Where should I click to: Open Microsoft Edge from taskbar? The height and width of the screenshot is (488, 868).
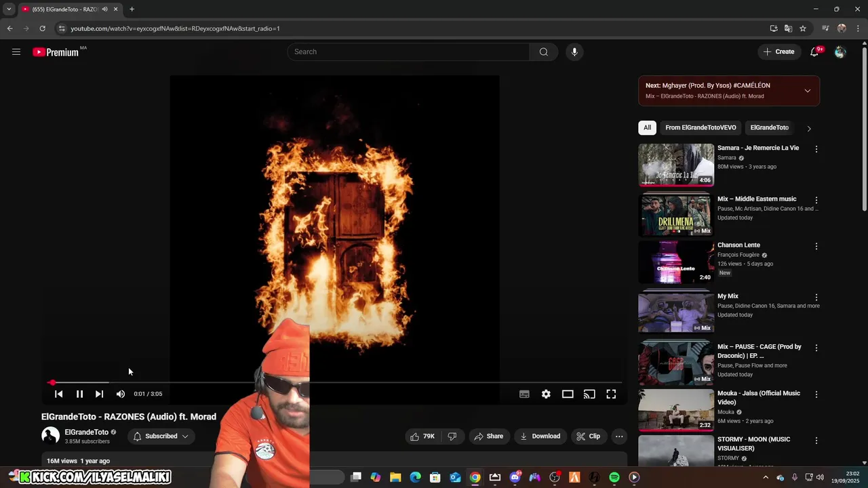pos(416,477)
